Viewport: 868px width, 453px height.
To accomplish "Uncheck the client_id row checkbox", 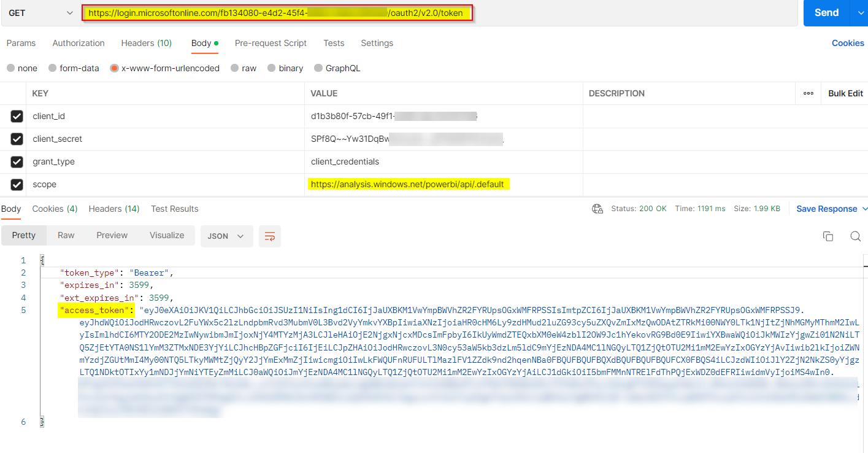I will (17, 117).
